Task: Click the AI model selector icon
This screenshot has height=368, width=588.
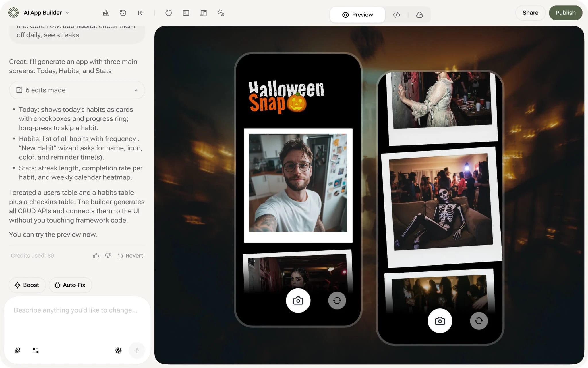Action: click(x=118, y=350)
